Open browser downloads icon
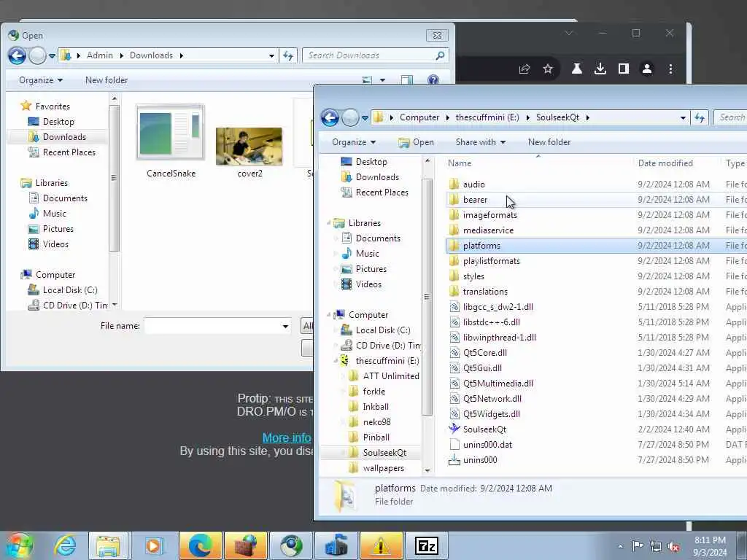Viewport: 747px width, 560px height. tap(600, 69)
